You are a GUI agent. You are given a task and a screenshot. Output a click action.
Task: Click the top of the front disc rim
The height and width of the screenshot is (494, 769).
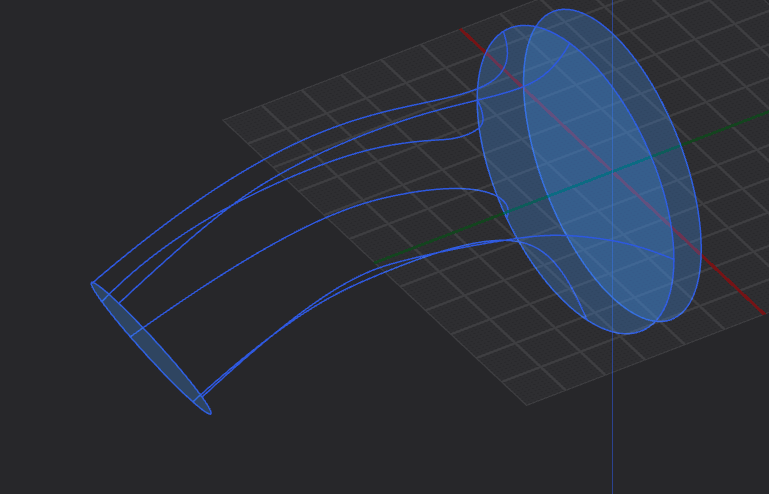click(566, 10)
